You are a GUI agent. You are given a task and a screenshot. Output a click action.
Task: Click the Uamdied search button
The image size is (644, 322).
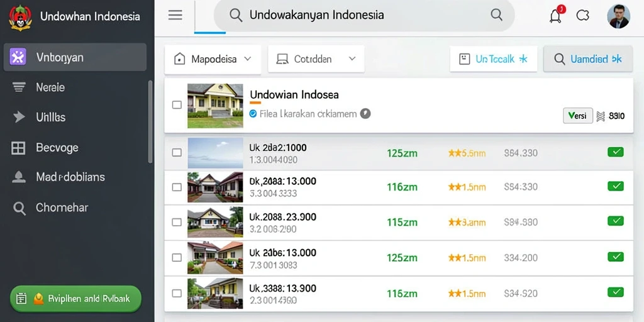coord(588,58)
